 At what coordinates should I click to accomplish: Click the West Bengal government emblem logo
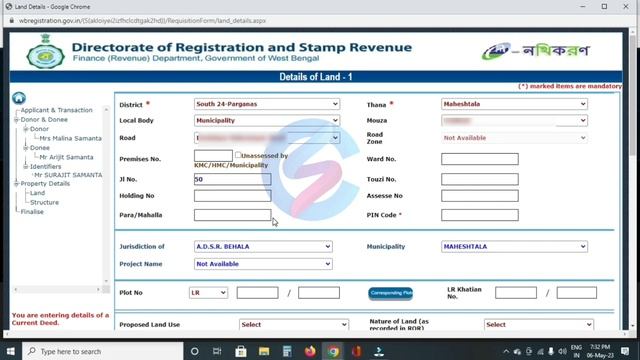tap(45, 52)
